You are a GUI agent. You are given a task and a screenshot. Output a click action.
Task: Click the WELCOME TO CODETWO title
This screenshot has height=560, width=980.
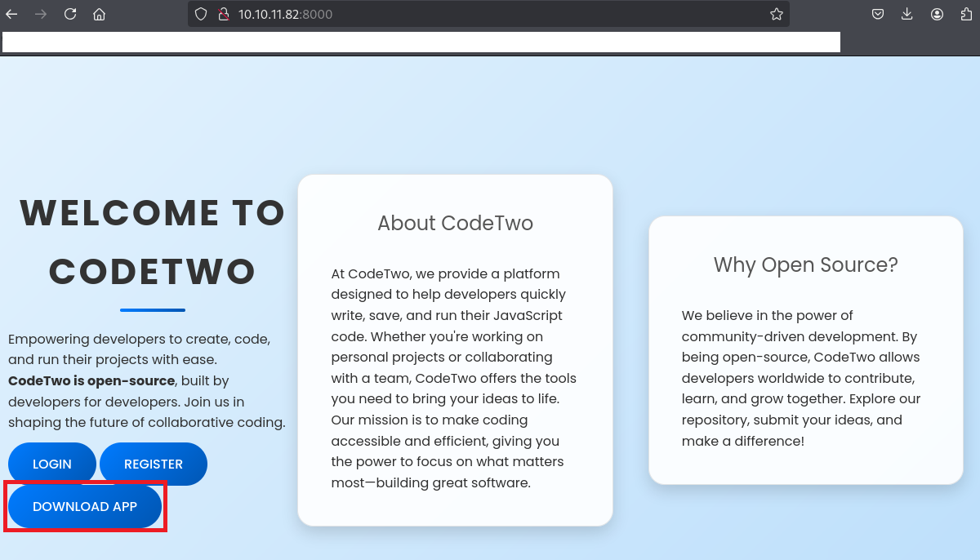tap(152, 242)
